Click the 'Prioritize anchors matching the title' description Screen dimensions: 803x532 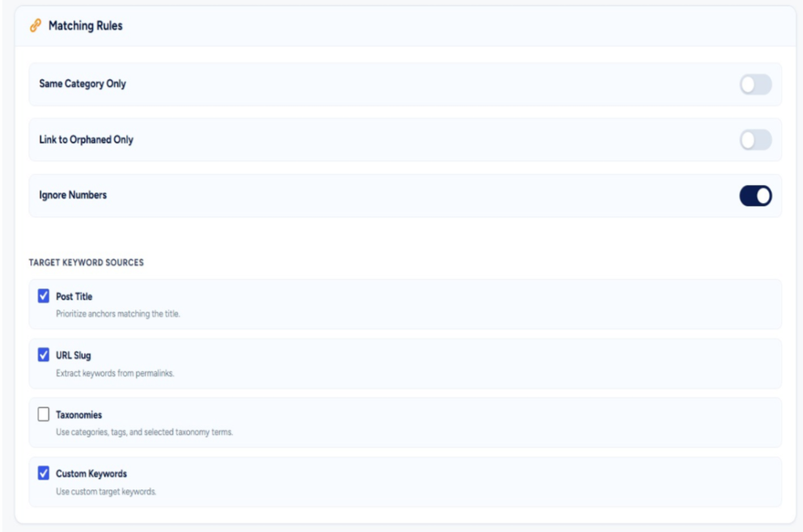click(x=118, y=313)
